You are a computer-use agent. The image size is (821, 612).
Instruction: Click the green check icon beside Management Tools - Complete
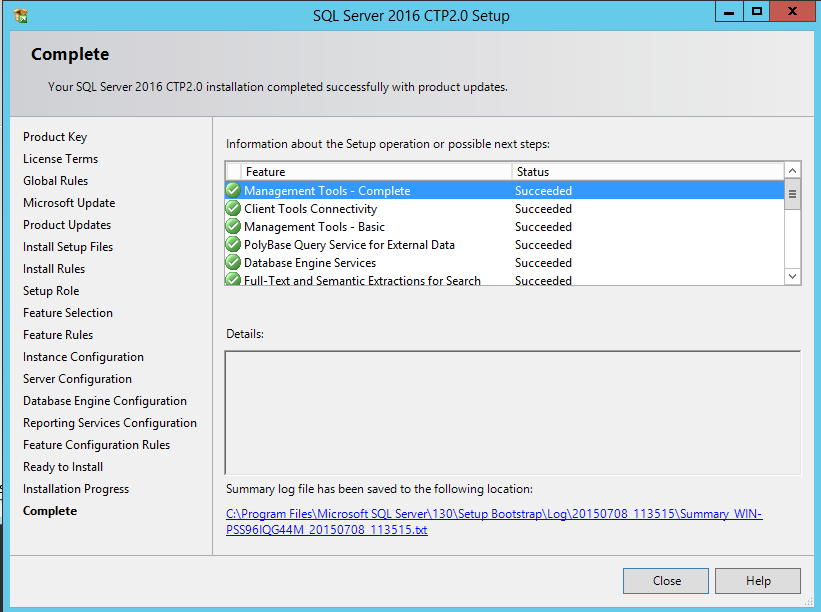(x=233, y=190)
